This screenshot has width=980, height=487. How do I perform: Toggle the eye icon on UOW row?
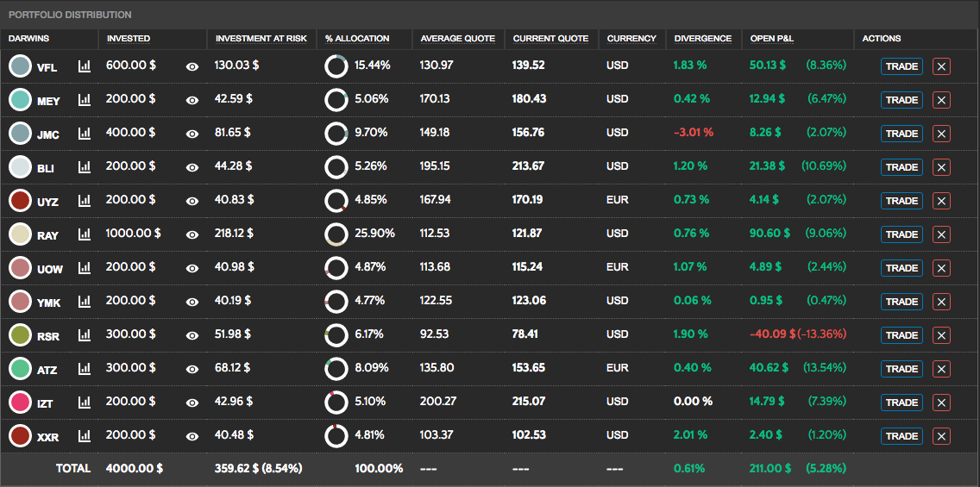point(192,268)
